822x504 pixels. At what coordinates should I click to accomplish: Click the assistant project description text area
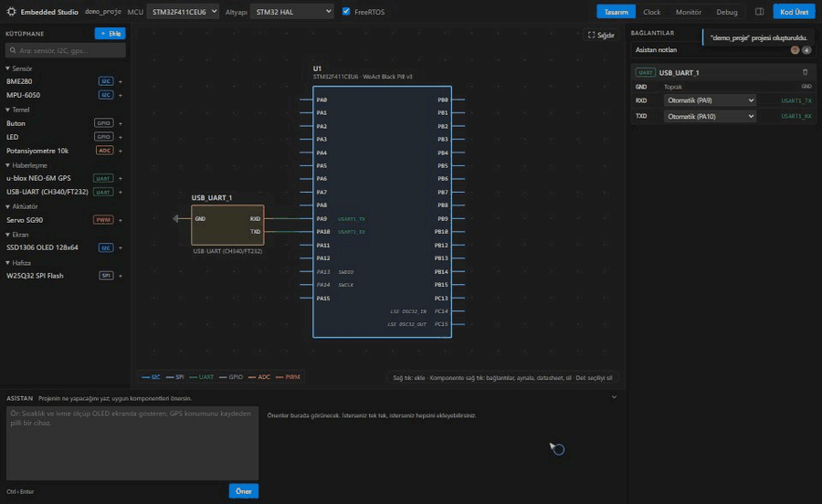tap(132, 443)
